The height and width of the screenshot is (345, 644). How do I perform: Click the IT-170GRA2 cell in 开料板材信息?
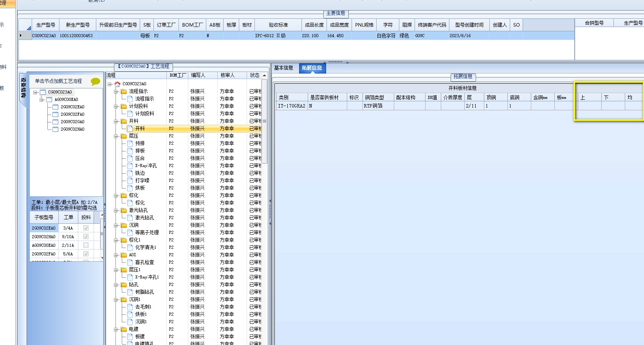point(292,106)
